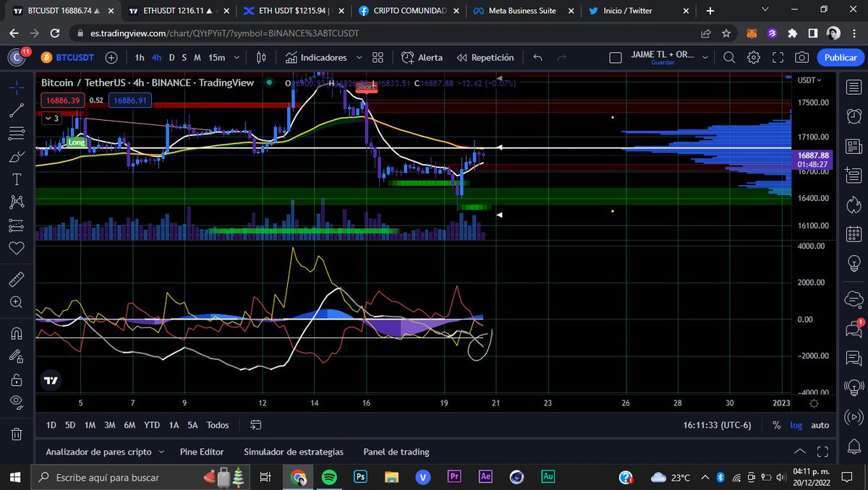Select the trend line drawing tool
This screenshot has height=490, width=868.
coord(17,110)
